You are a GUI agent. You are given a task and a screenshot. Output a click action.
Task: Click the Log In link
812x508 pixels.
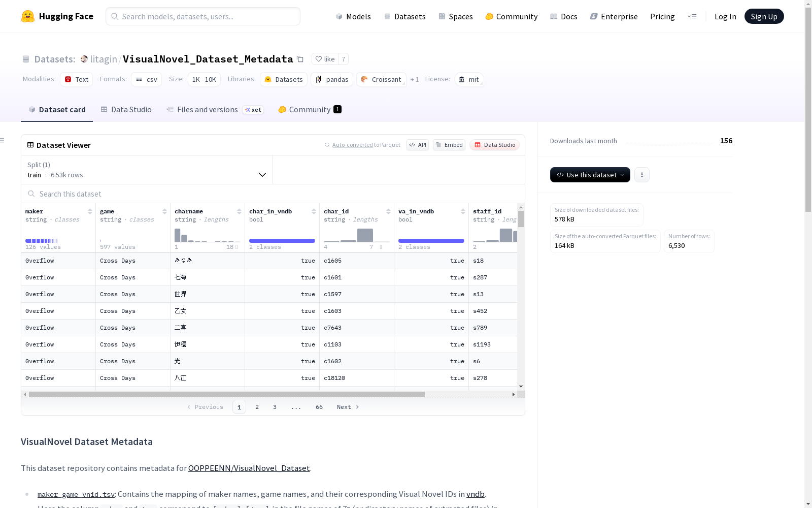725,16
